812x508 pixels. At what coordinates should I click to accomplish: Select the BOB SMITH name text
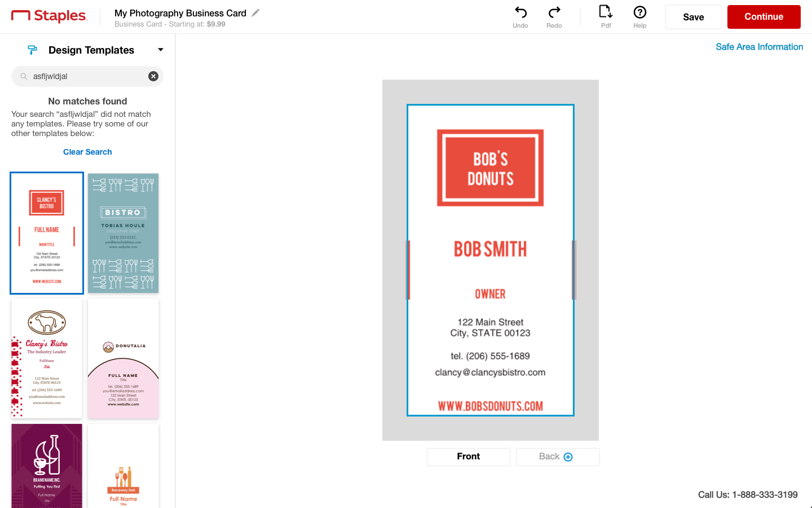pos(491,249)
